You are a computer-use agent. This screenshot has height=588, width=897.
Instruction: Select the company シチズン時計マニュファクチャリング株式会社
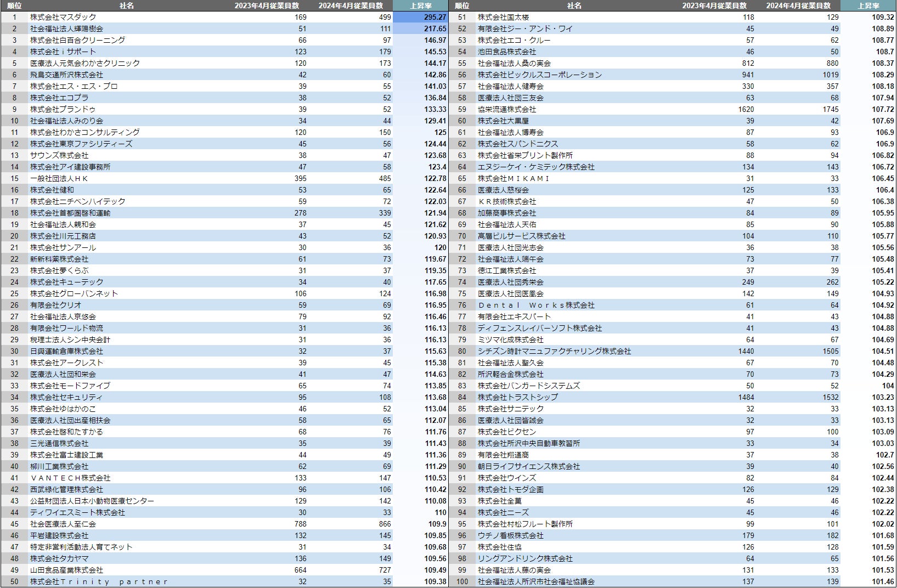[555, 351]
